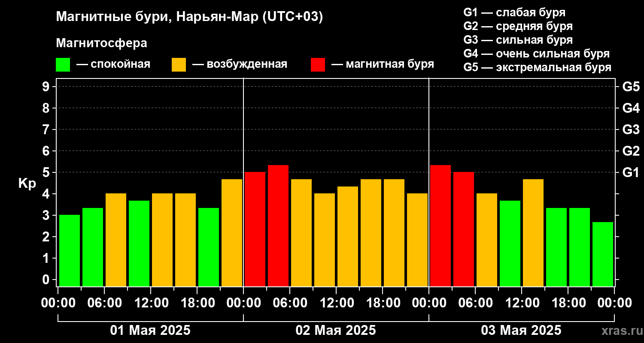The height and width of the screenshot is (343, 644).
Task: Select the 03 May 12:00–15:00 orange bar
Action: [533, 233]
